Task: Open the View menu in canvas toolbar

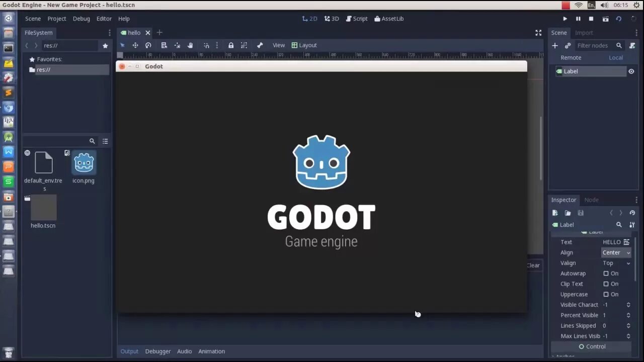Action: tap(279, 45)
